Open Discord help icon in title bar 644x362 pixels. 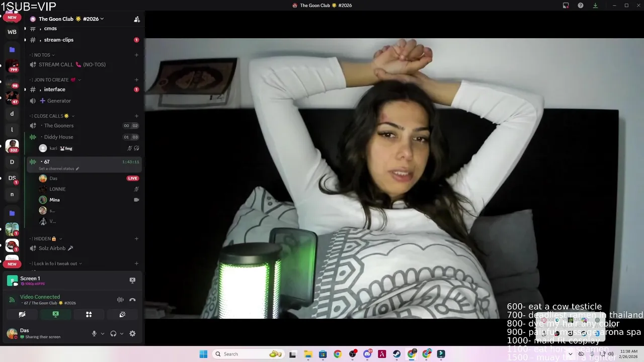581,6
